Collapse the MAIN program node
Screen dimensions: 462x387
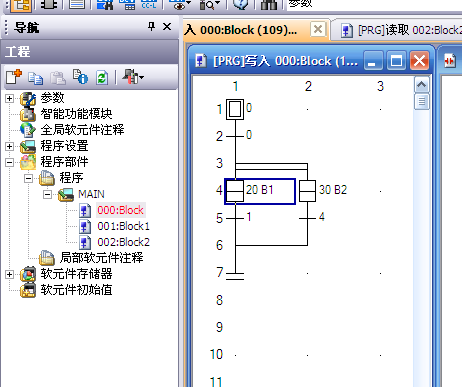click(x=47, y=194)
